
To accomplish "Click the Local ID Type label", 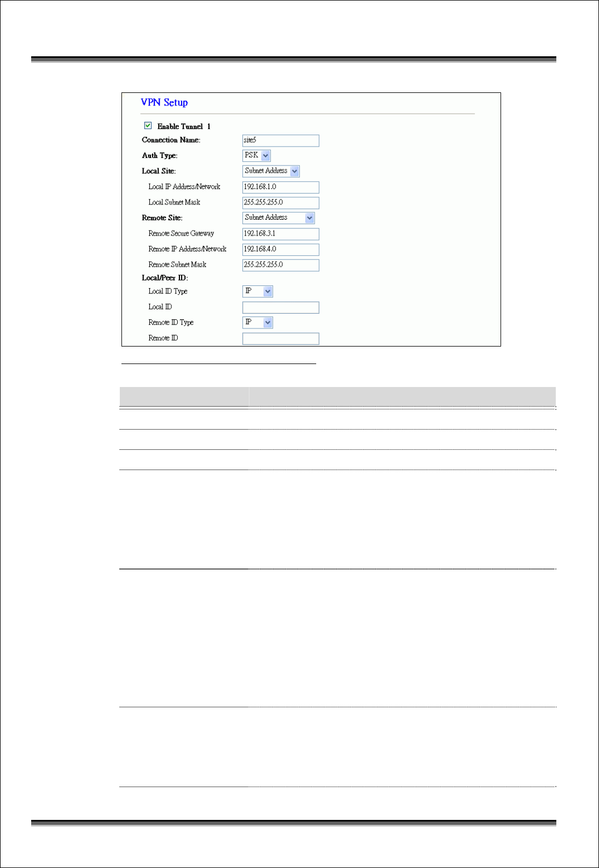I will pos(168,291).
